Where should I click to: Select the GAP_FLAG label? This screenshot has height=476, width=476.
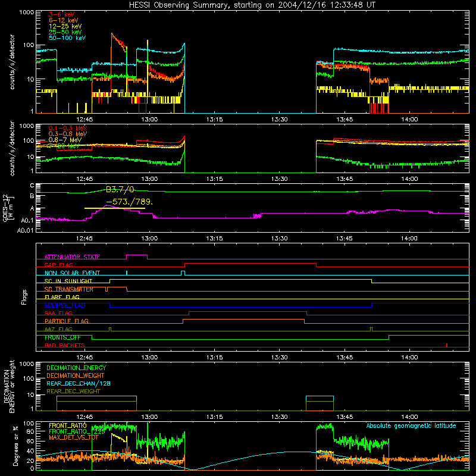[x=58, y=265]
